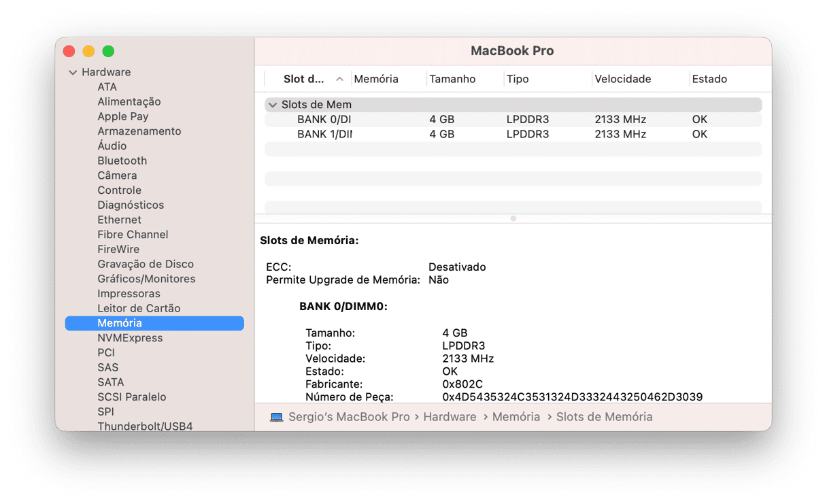Click Fabricante value 0x802C
Screen dimensions: 827x504
click(x=462, y=384)
